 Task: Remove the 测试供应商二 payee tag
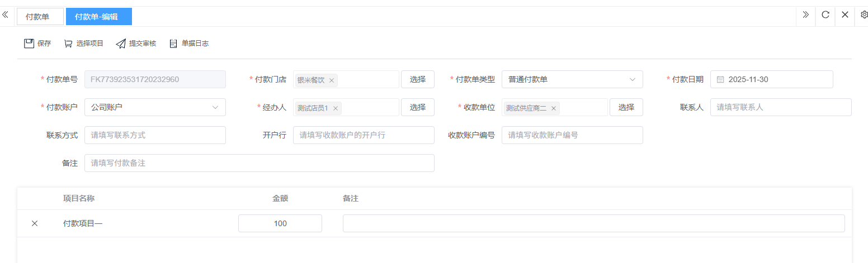coord(554,108)
